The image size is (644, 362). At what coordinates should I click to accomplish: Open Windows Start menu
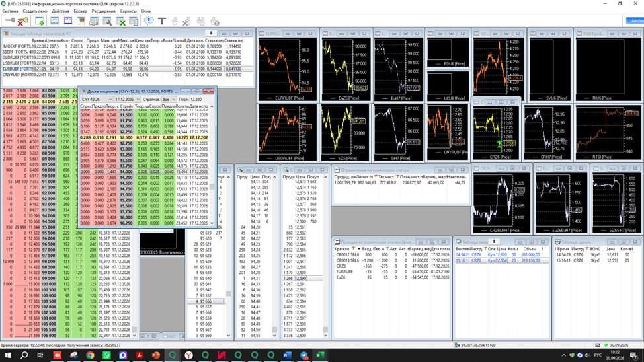point(8,355)
